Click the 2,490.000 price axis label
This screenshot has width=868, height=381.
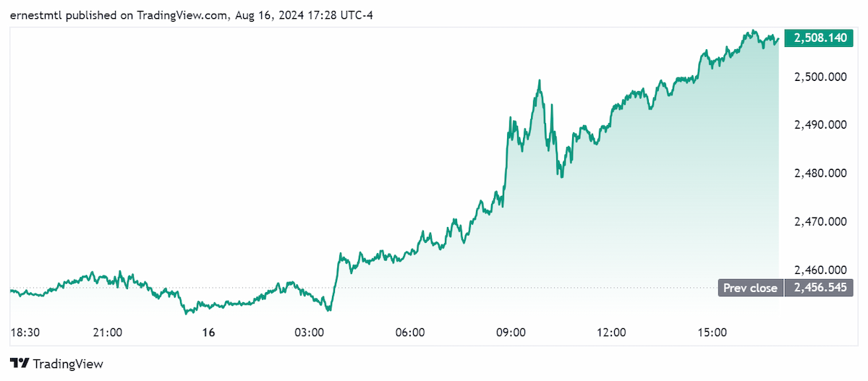[x=820, y=125]
